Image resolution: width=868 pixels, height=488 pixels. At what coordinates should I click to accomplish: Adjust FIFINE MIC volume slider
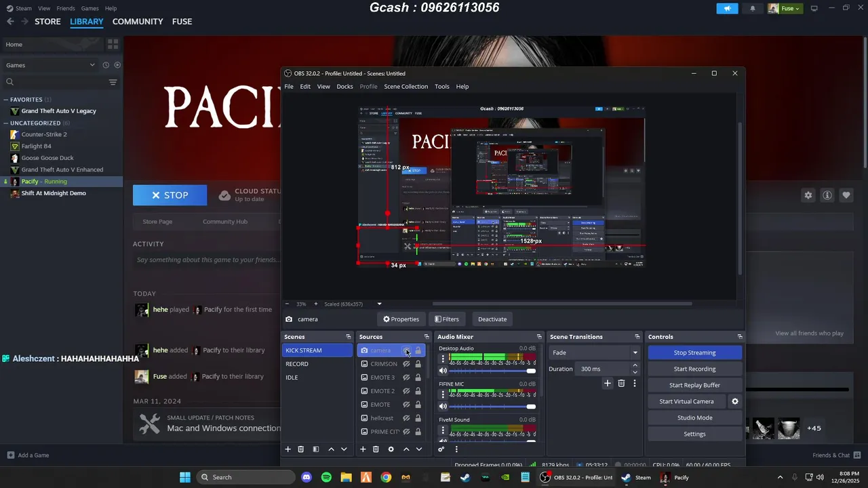click(x=492, y=406)
